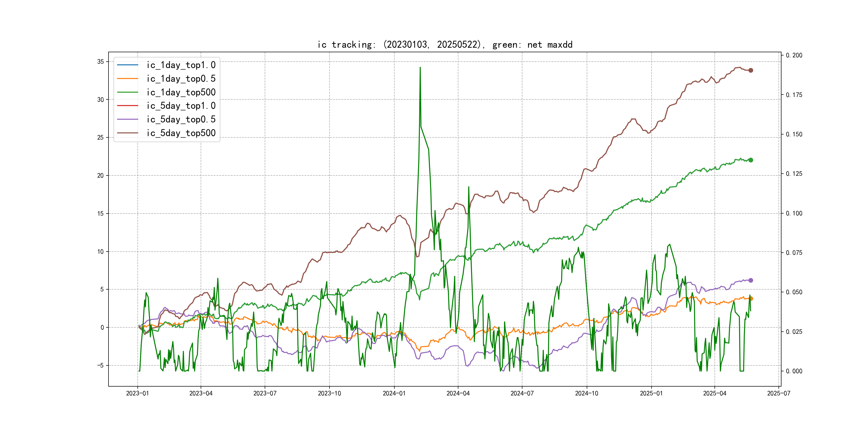The image size is (868, 434).
Task: Click the 2024-01 x-axis date label
Action: click(394, 393)
